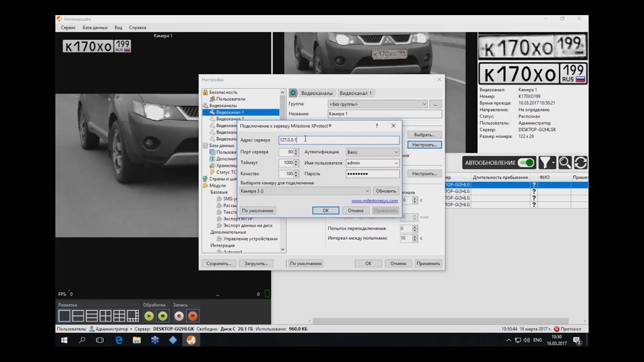Click the Пароль password field
Image resolution: width=644 pixels, height=362 pixels.
(x=372, y=174)
